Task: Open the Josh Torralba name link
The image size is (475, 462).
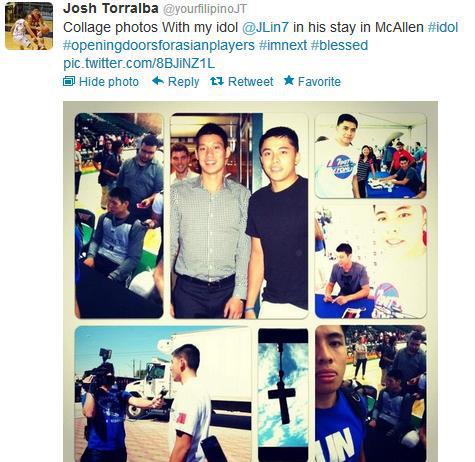Action: click(111, 8)
